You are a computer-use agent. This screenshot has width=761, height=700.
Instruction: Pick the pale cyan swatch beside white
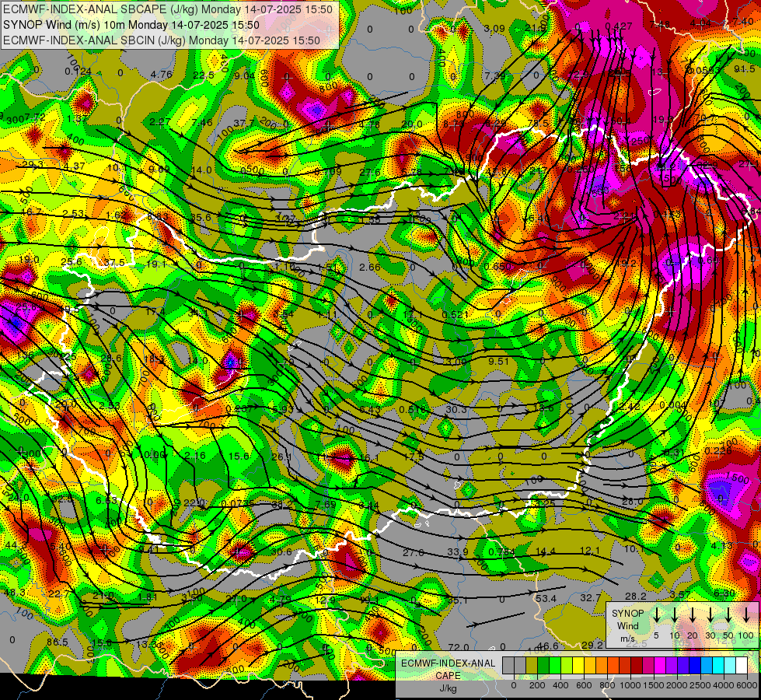pos(731,666)
